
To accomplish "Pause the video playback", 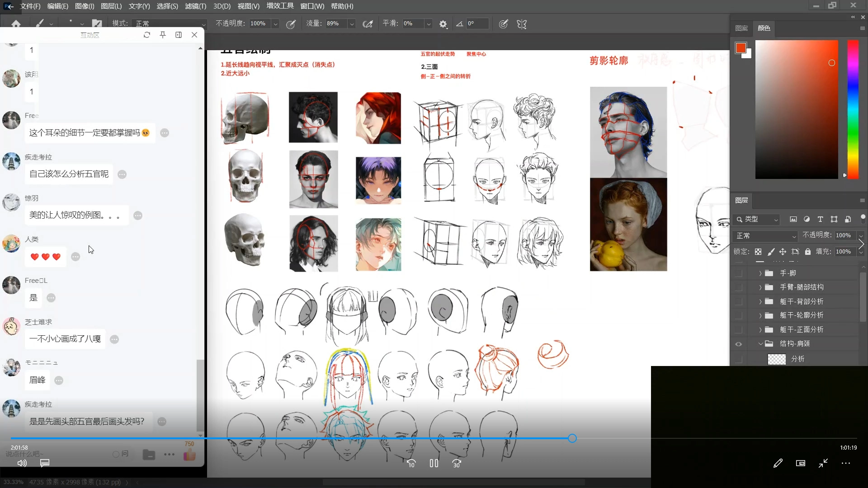I will (434, 463).
